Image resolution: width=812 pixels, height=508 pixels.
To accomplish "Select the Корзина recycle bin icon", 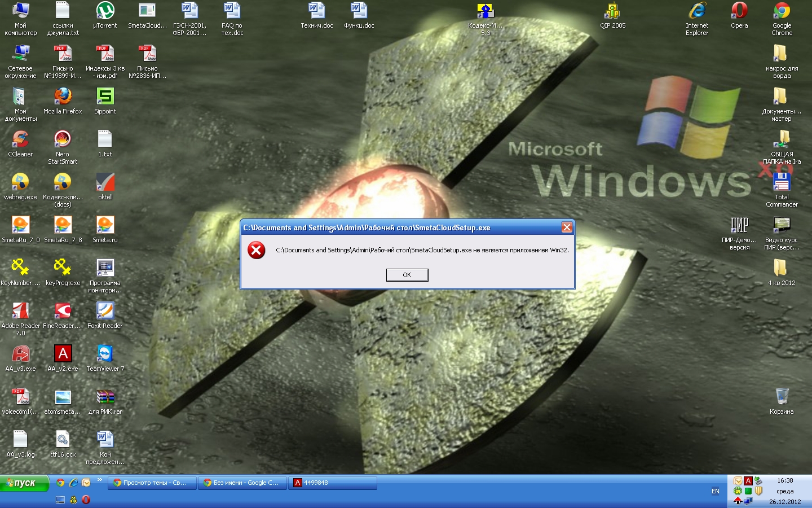I will pos(782,401).
